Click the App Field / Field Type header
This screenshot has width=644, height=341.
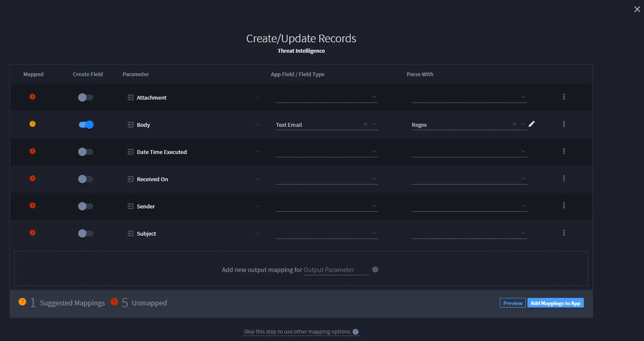298,74
